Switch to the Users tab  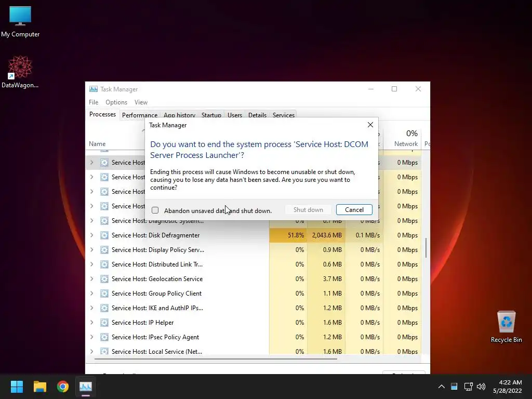click(235, 115)
